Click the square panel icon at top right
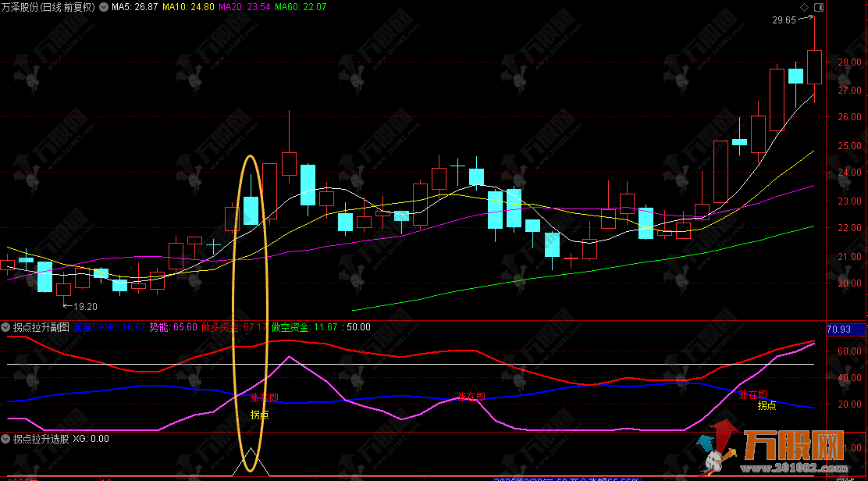The height and width of the screenshot is (481, 868). [817, 7]
